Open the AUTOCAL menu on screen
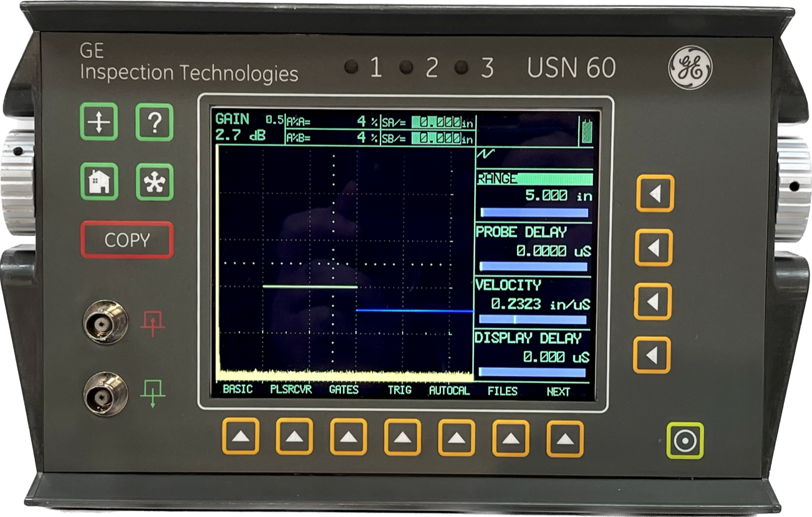This screenshot has width=812, height=517. point(449,391)
